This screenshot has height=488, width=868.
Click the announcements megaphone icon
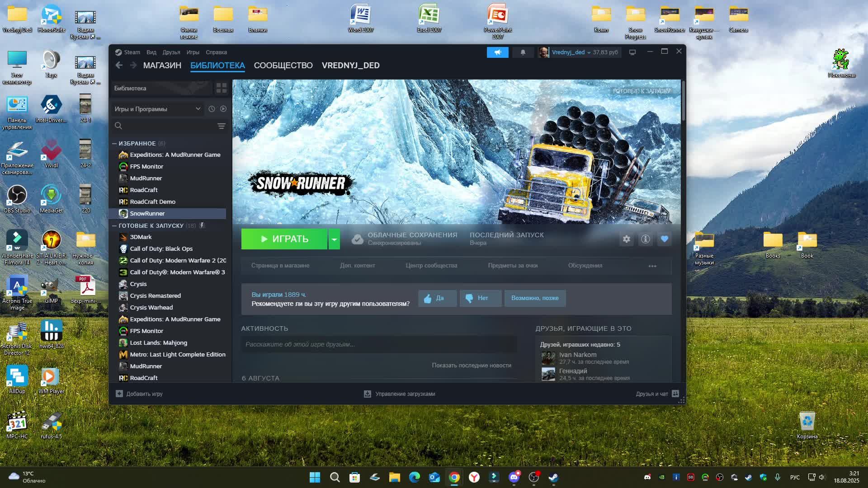tap(497, 52)
